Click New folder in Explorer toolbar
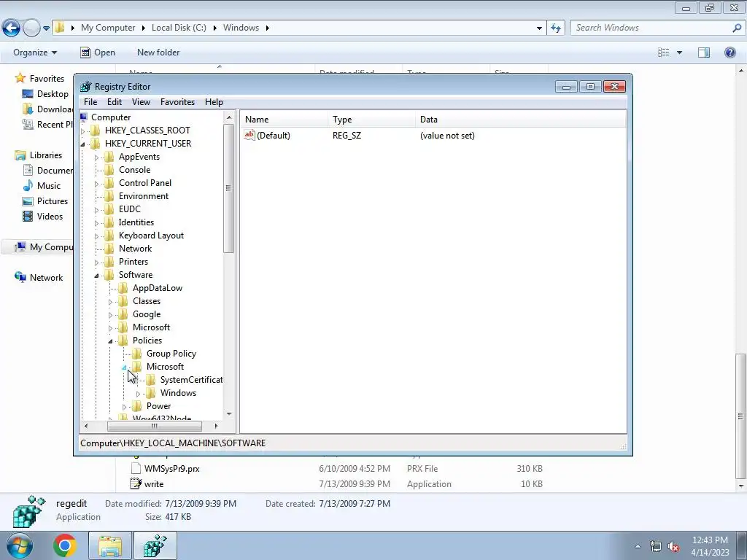 click(x=158, y=52)
